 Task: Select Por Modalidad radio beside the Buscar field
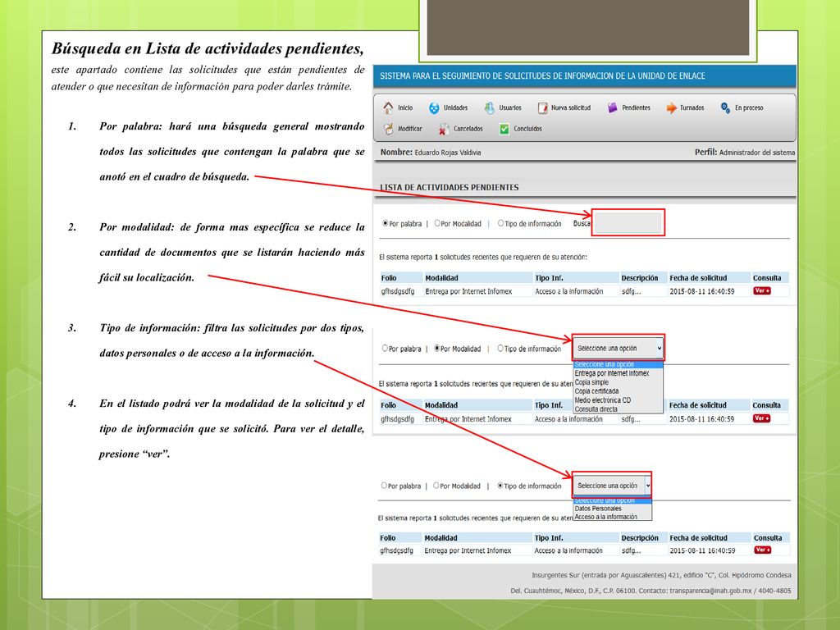click(437, 223)
